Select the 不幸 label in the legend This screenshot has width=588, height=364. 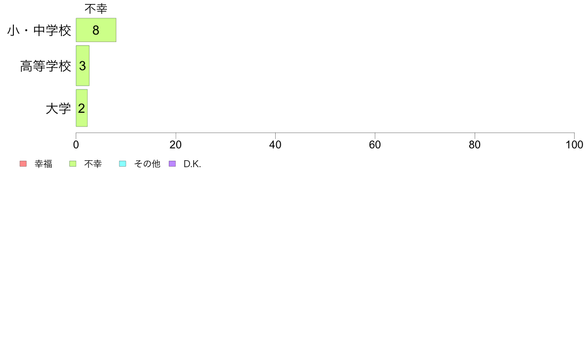tap(93, 164)
